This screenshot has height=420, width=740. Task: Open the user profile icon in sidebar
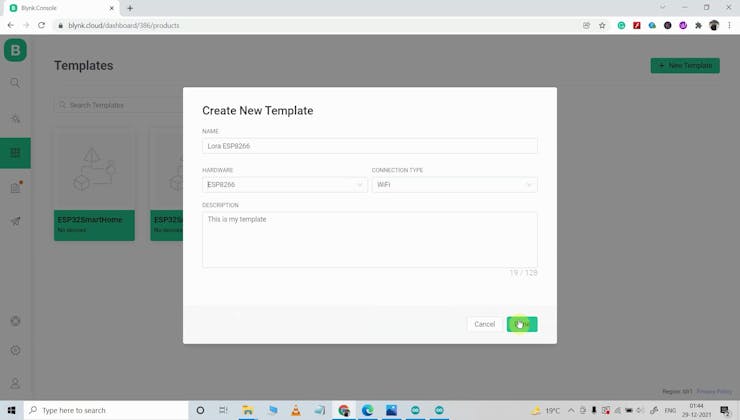(x=15, y=383)
